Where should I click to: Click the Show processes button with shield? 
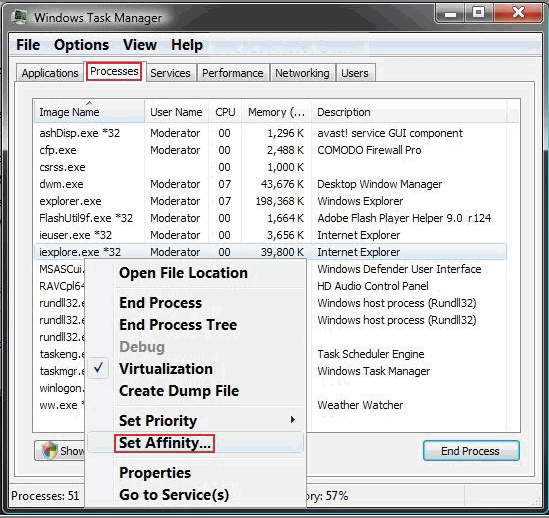click(x=60, y=451)
